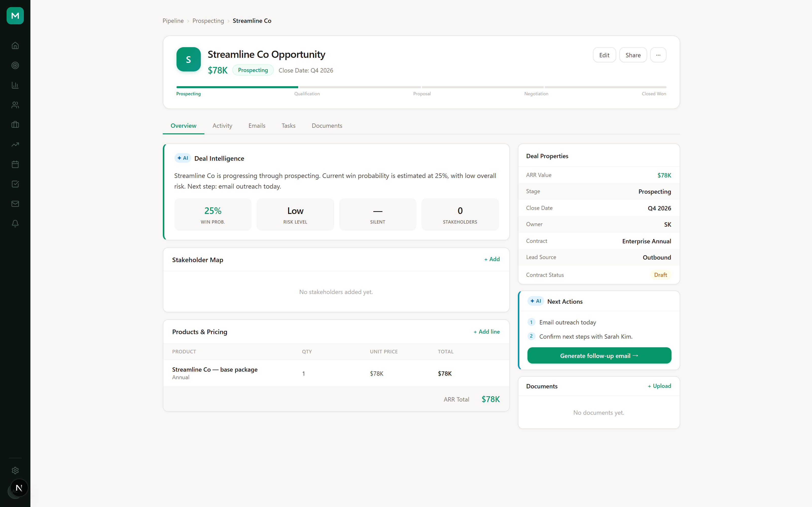The width and height of the screenshot is (812, 507).
Task: Click the Low Risk Level card
Action: click(x=295, y=214)
